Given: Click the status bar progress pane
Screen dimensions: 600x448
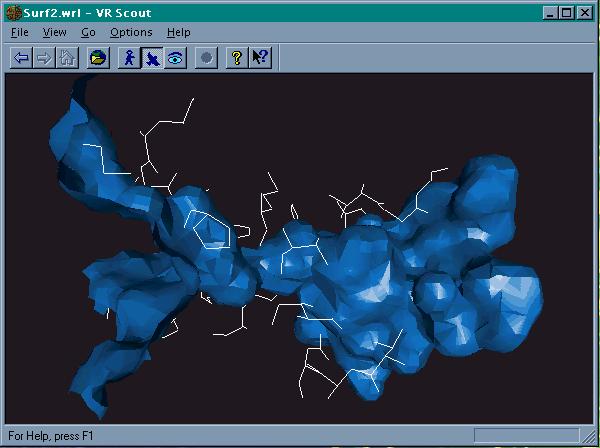Looking at the screenshot, I should 527,435.
